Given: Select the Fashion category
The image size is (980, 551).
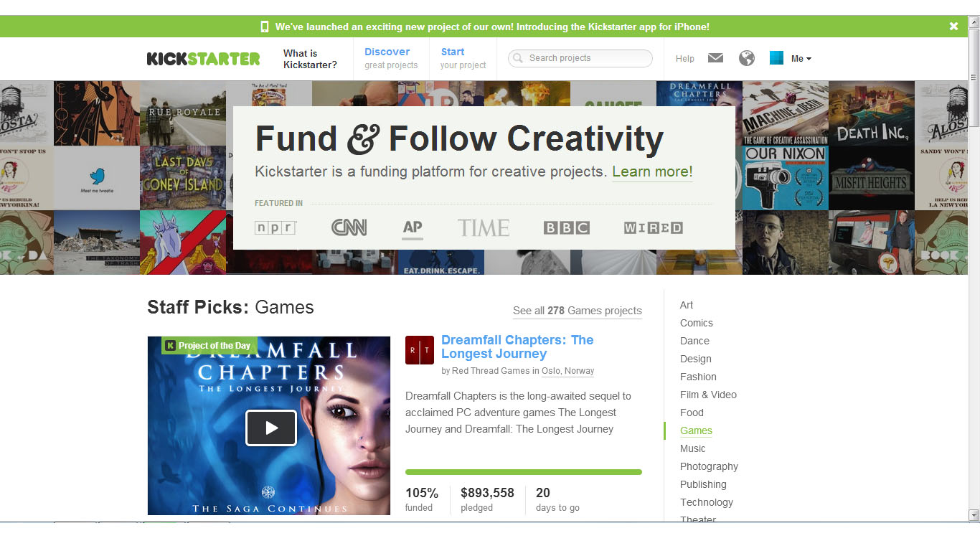Looking at the screenshot, I should 698,377.
